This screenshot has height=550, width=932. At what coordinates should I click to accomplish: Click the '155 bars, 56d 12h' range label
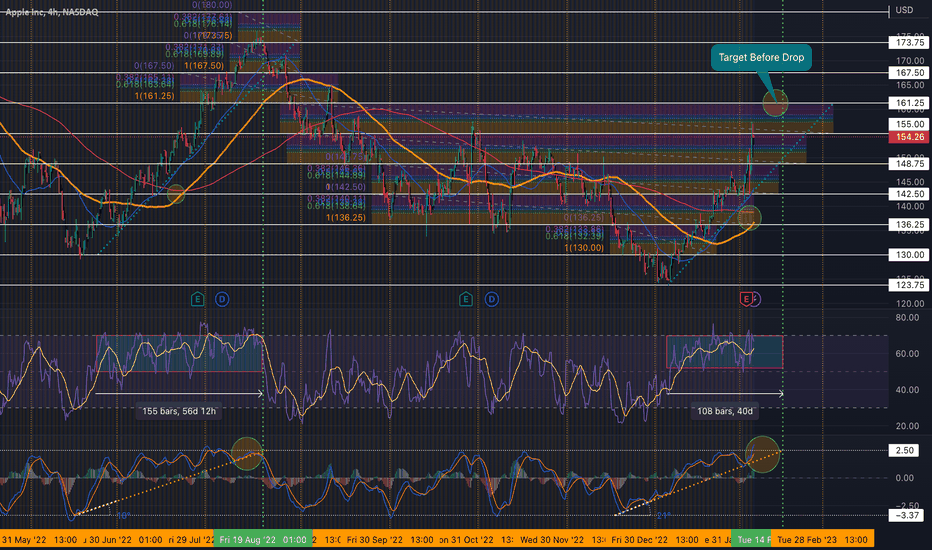(x=179, y=411)
